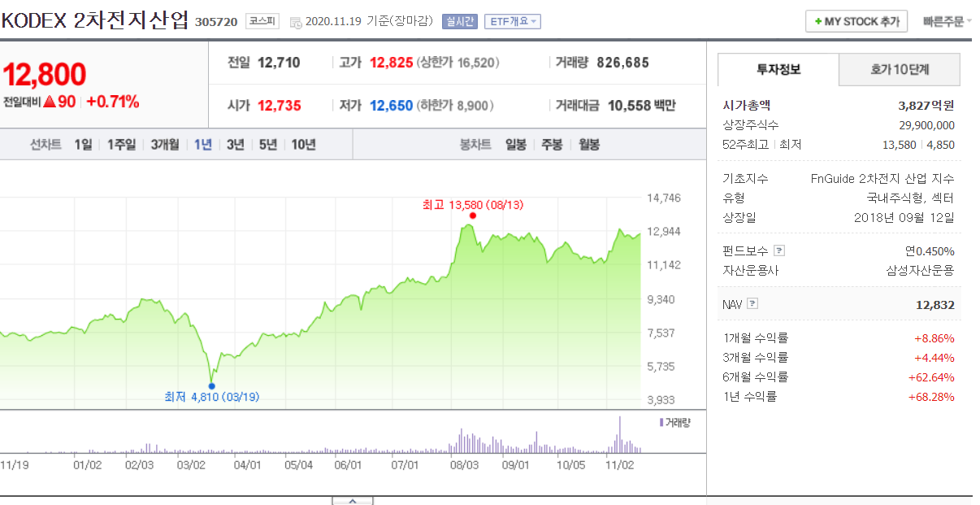Select the 1주일 line chart period
Viewport: 980px width, 505px height.
tap(122, 145)
